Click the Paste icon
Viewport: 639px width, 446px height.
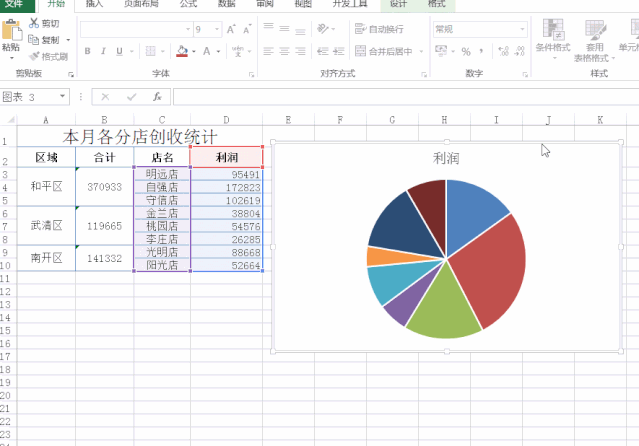click(x=11, y=31)
